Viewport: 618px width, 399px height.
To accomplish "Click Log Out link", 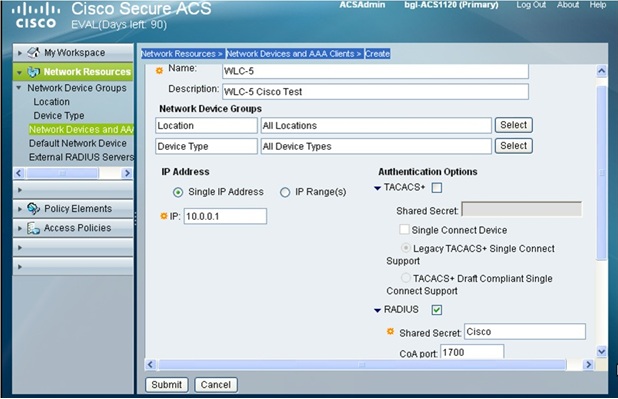I will [531, 5].
